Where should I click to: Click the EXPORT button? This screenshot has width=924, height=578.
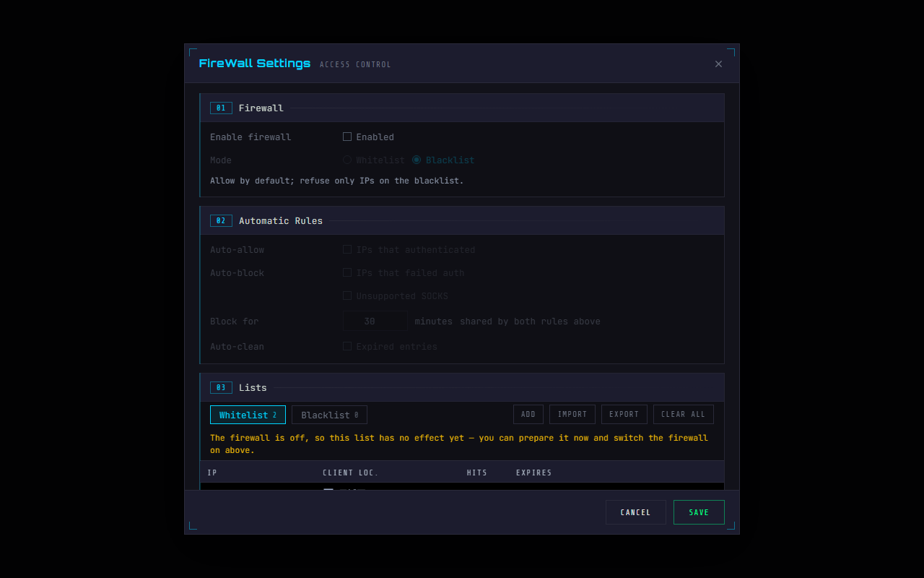[x=624, y=414]
